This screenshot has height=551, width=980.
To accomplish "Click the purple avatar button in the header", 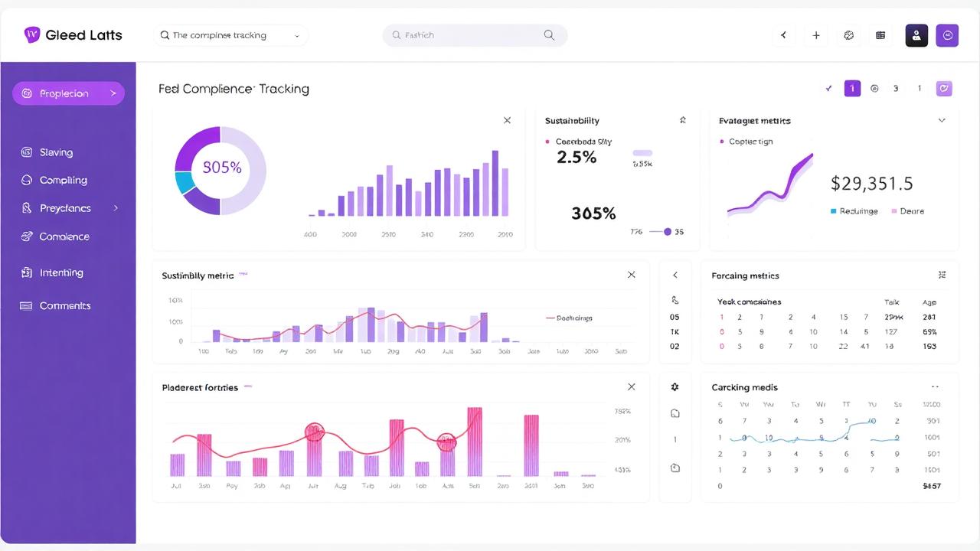I will (x=947, y=35).
